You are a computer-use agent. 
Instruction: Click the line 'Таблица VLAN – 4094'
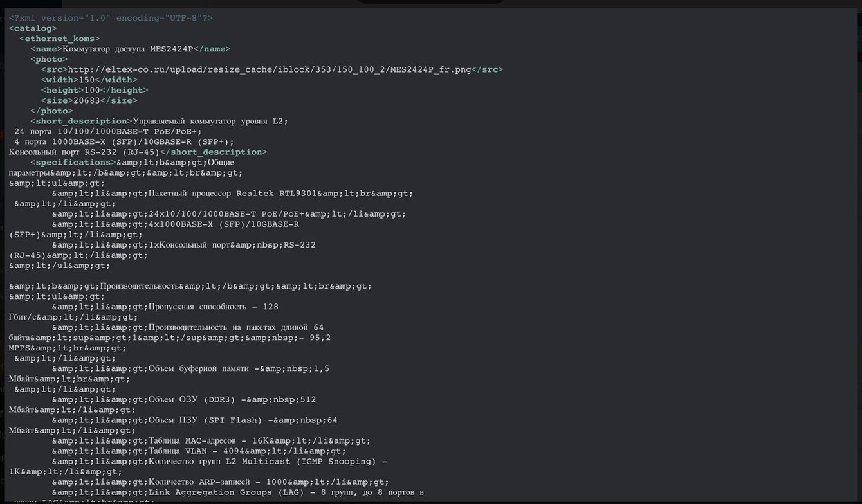[197, 451]
